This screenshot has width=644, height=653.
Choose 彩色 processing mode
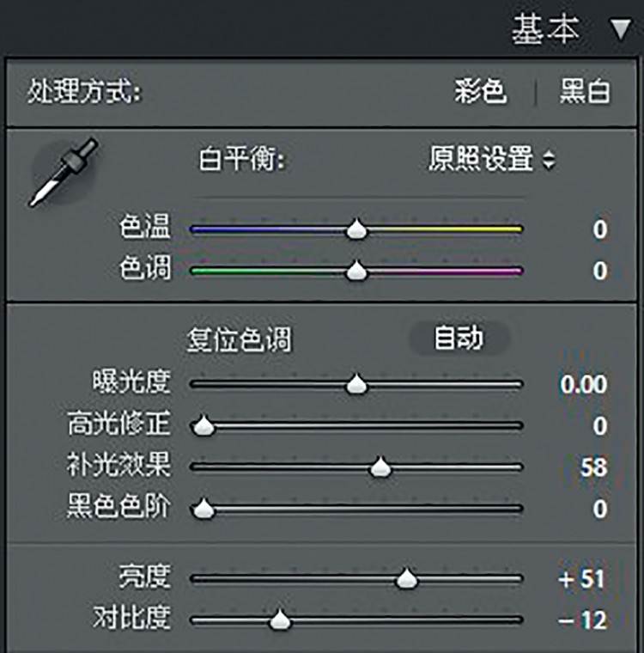point(480,91)
